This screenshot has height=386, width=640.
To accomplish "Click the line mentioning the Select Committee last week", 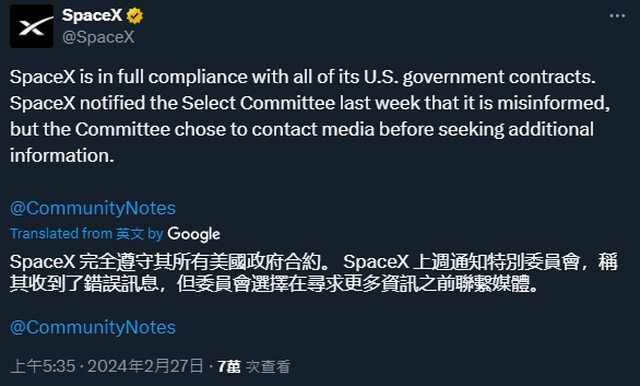I will pyautogui.click(x=310, y=103).
